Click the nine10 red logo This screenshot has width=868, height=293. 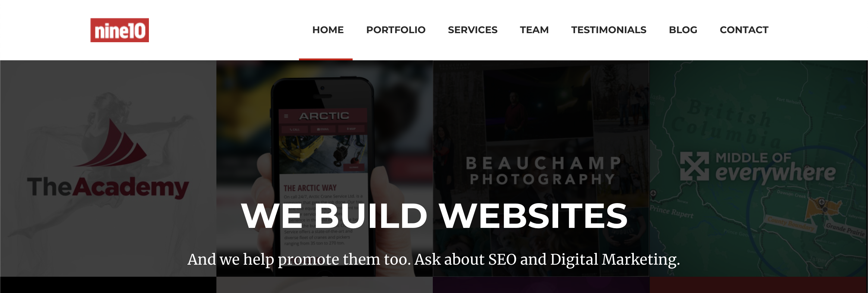tap(120, 30)
